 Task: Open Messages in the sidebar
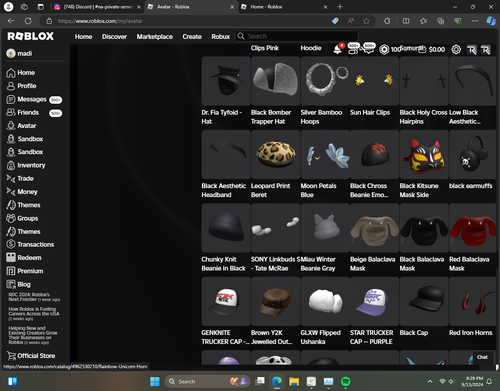pos(34,99)
